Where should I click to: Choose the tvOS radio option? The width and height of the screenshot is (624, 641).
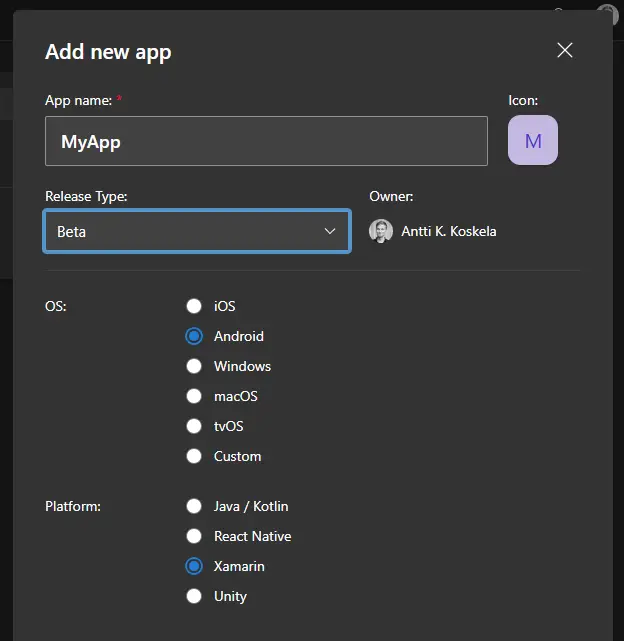(194, 426)
